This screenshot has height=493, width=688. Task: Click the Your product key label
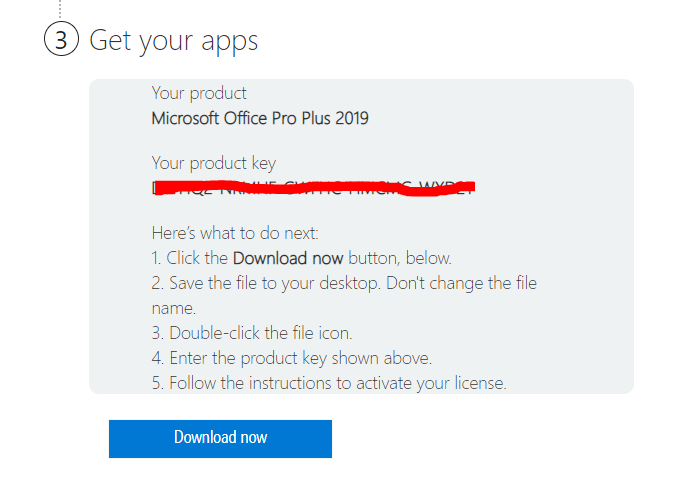213,163
